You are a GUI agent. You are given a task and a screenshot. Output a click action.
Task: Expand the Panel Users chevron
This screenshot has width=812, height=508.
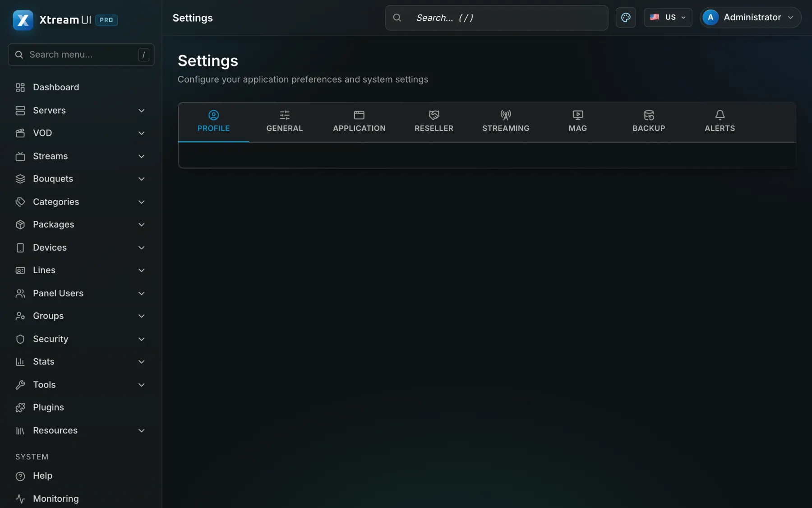[x=141, y=293]
